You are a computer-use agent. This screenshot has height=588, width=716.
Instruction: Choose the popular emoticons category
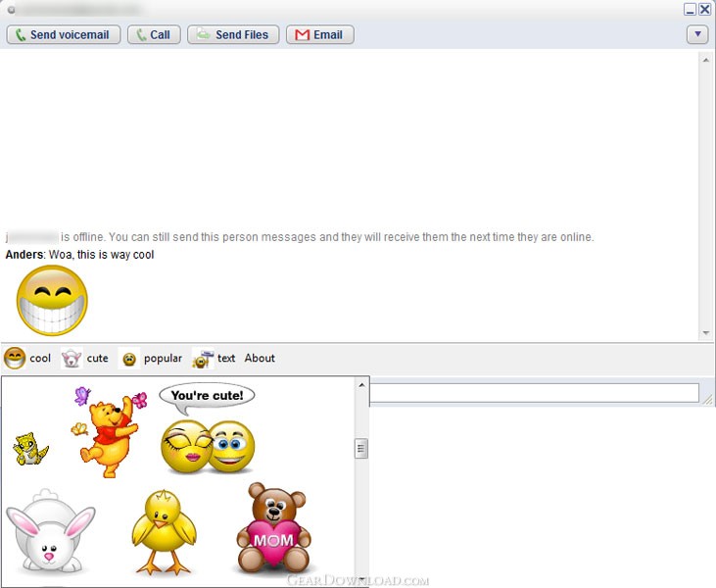click(129, 359)
